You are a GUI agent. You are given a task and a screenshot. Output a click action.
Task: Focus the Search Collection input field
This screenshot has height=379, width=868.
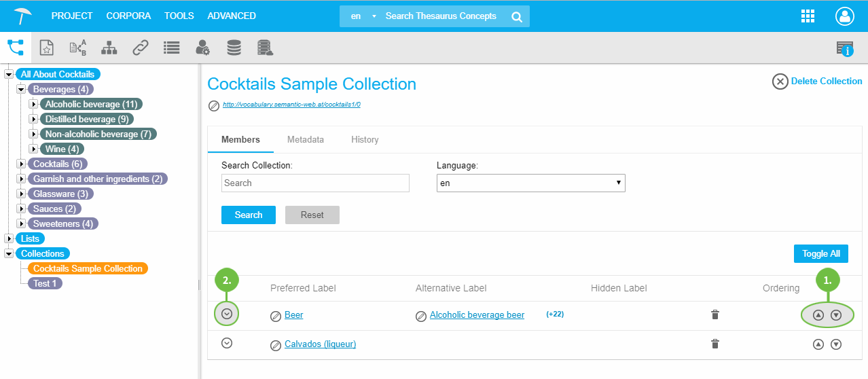pyautogui.click(x=315, y=183)
